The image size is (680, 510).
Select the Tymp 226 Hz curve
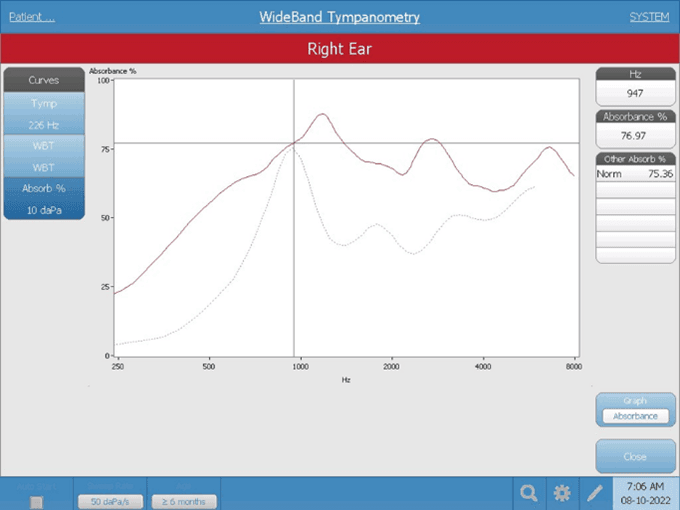43,114
